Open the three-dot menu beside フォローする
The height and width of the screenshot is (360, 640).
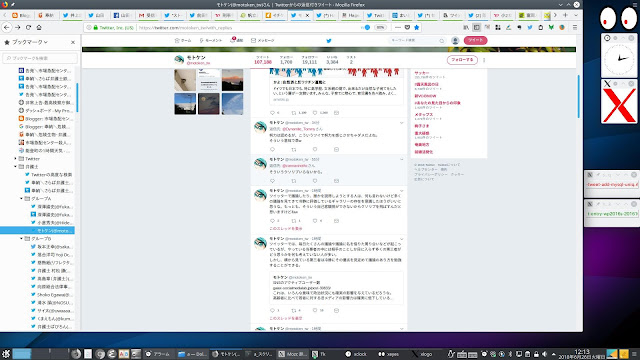click(484, 60)
